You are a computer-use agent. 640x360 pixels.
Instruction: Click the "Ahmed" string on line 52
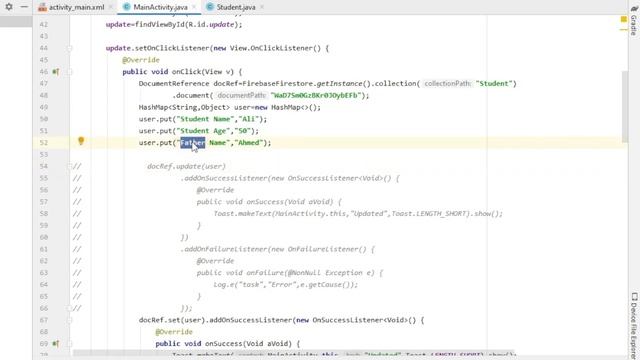point(249,142)
